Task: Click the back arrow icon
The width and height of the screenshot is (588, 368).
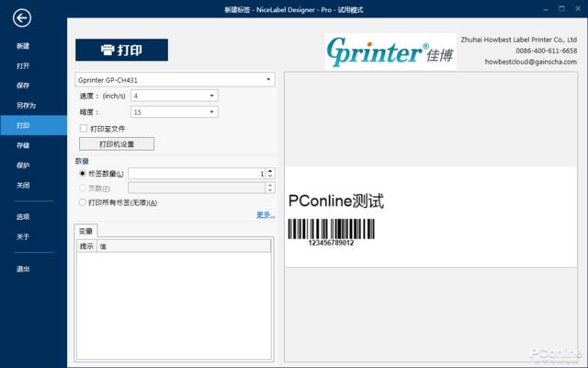Action: click(x=22, y=17)
